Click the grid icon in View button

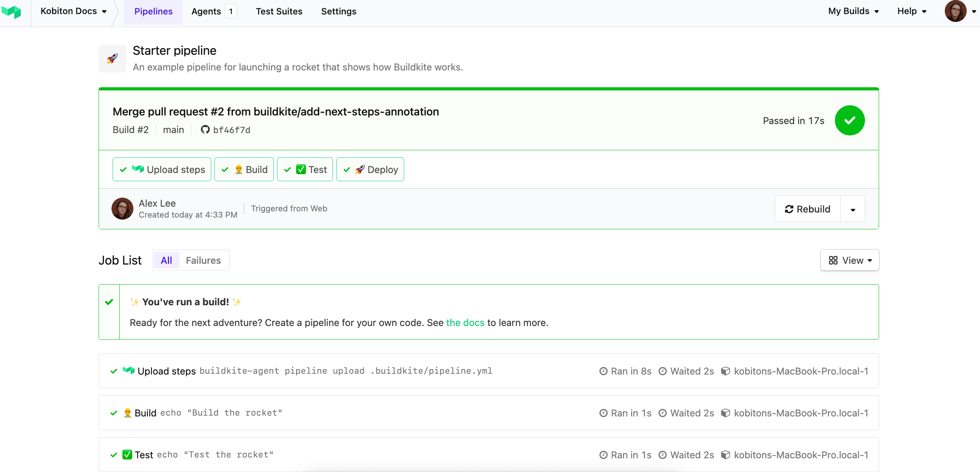pyautogui.click(x=833, y=260)
